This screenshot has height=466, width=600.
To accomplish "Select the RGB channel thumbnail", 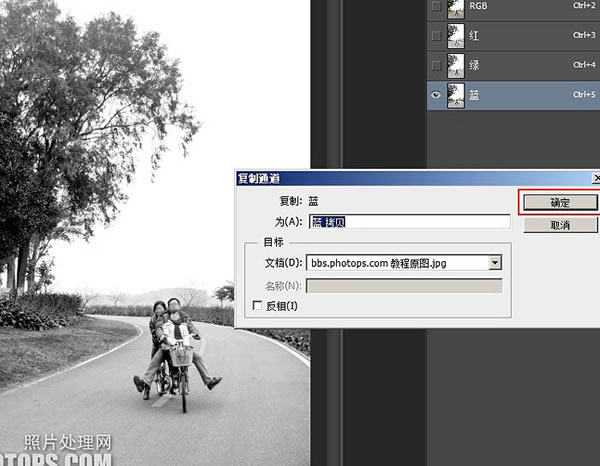I will point(456,8).
